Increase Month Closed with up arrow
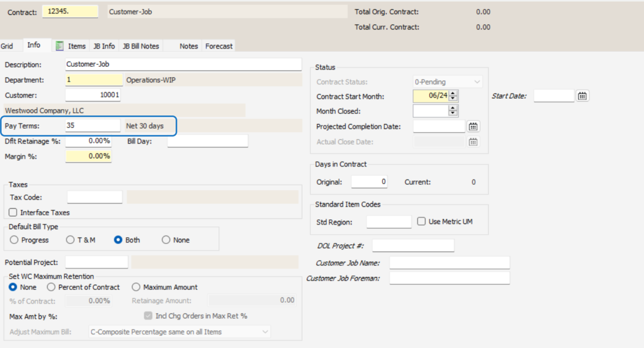 click(453, 108)
